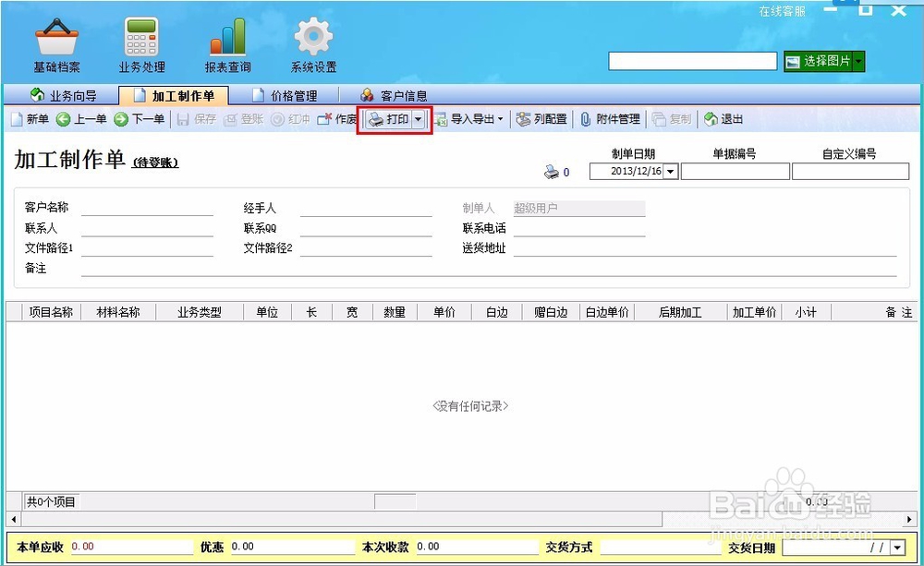Viewport: 924px width, 566px height.
Task: Expand the 导入导出 dropdown
Action: click(x=499, y=118)
